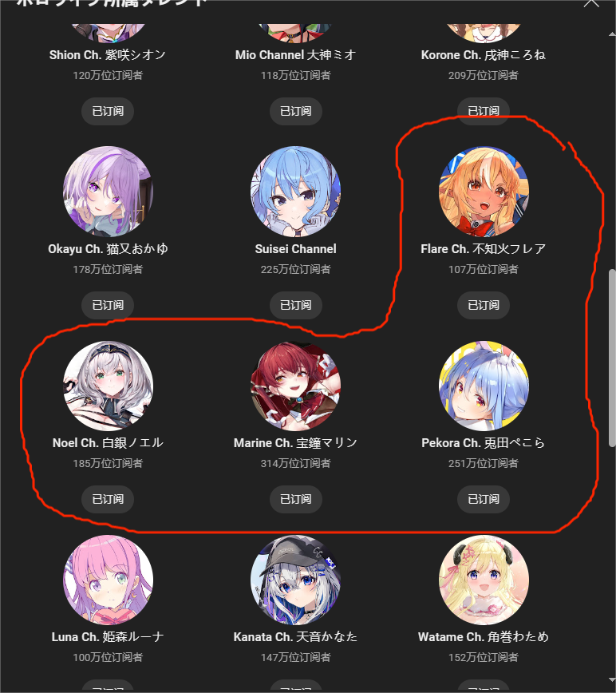Select Watame Ch. avatar image
The image size is (616, 693).
[x=484, y=580]
